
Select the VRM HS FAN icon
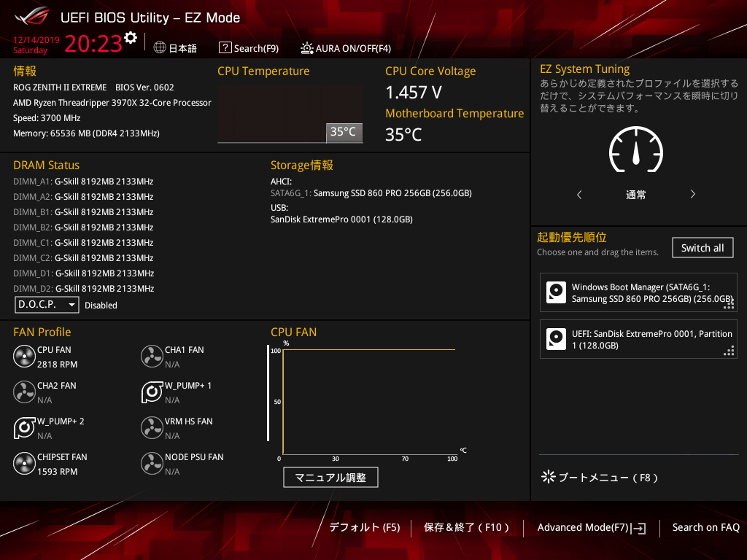(x=152, y=428)
